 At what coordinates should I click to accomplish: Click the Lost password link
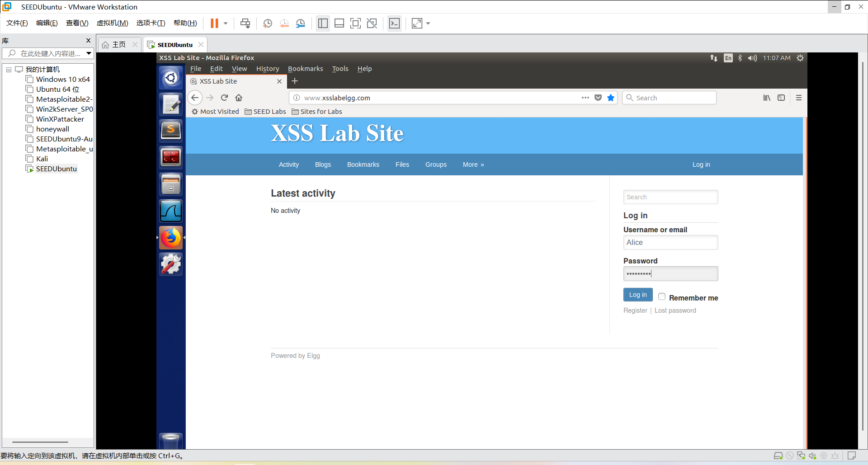tap(675, 310)
